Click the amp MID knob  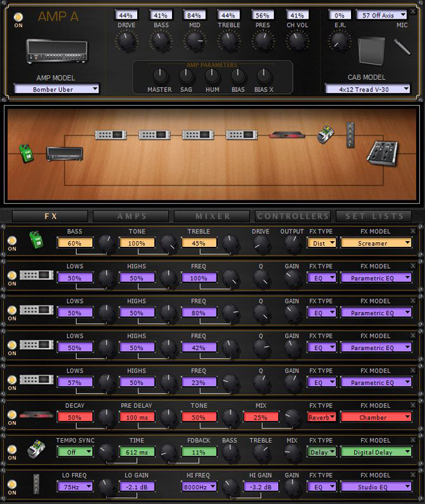point(194,41)
